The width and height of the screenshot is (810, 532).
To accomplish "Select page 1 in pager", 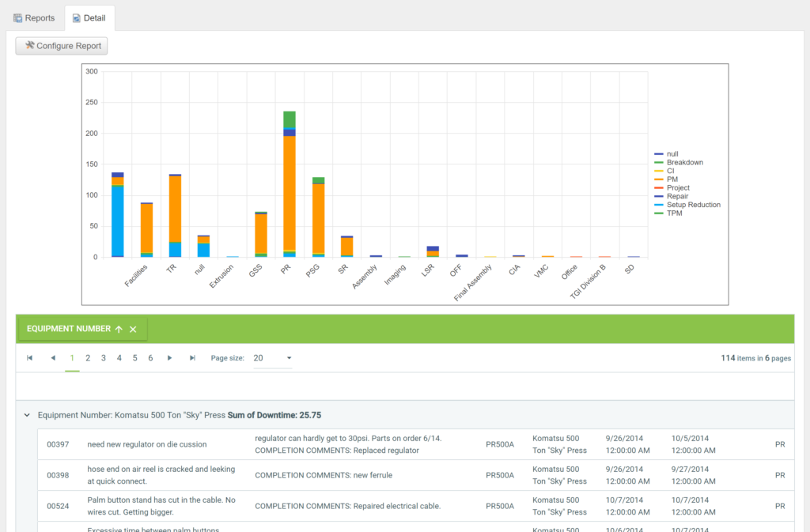I will point(72,358).
